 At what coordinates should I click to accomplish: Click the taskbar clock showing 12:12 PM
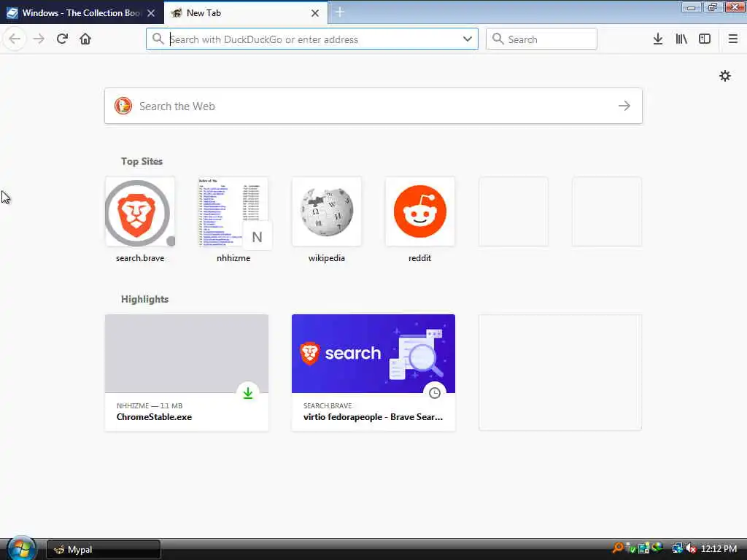719,549
